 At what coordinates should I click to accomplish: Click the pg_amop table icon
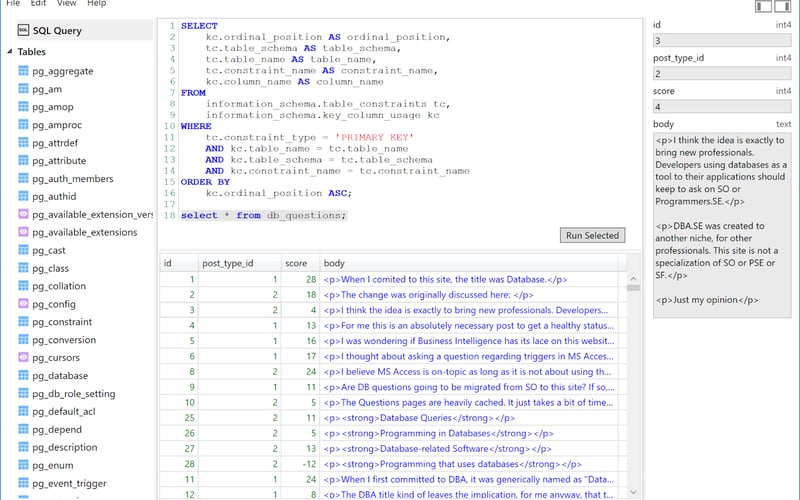23,107
